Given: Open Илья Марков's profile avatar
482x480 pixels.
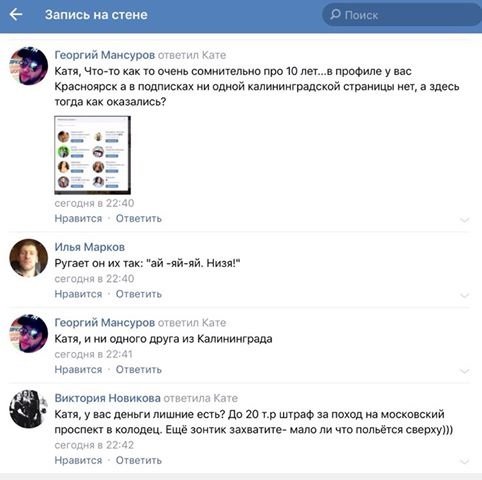Looking at the screenshot, I should click(x=29, y=258).
